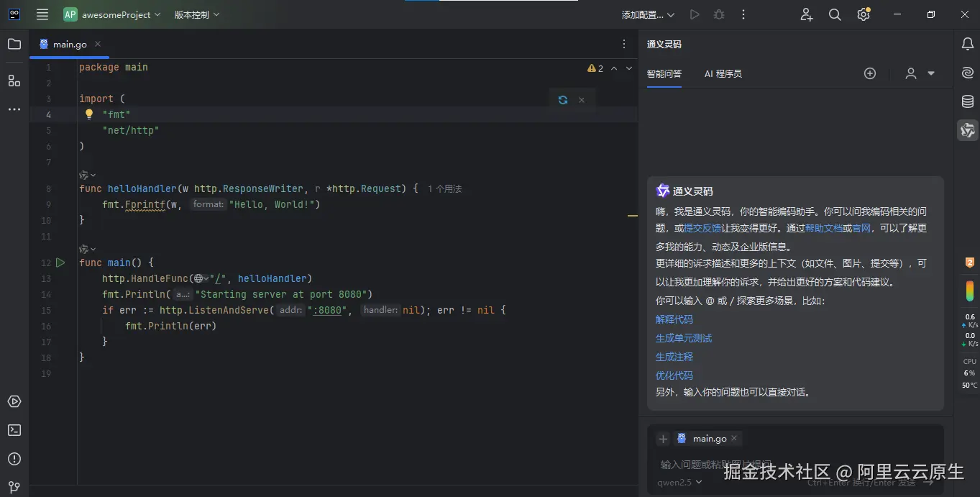Open Lingma actions above helloHandler function
Image resolution: width=980 pixels, height=497 pixels.
pos(88,174)
